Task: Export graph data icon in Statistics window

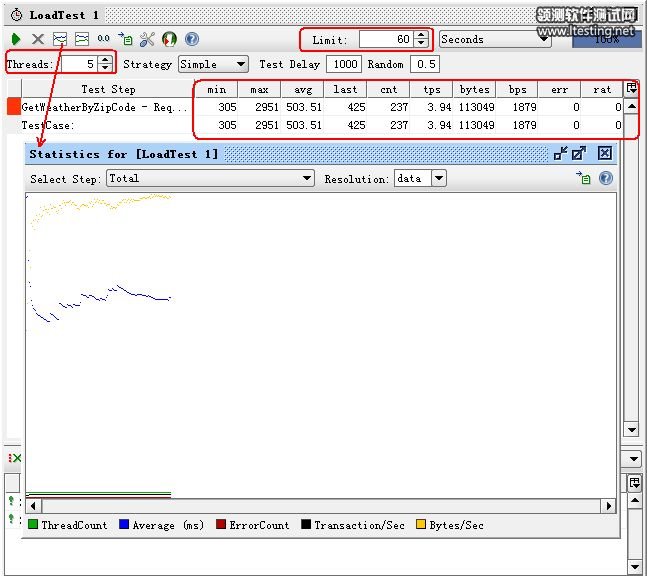Action: 584,178
